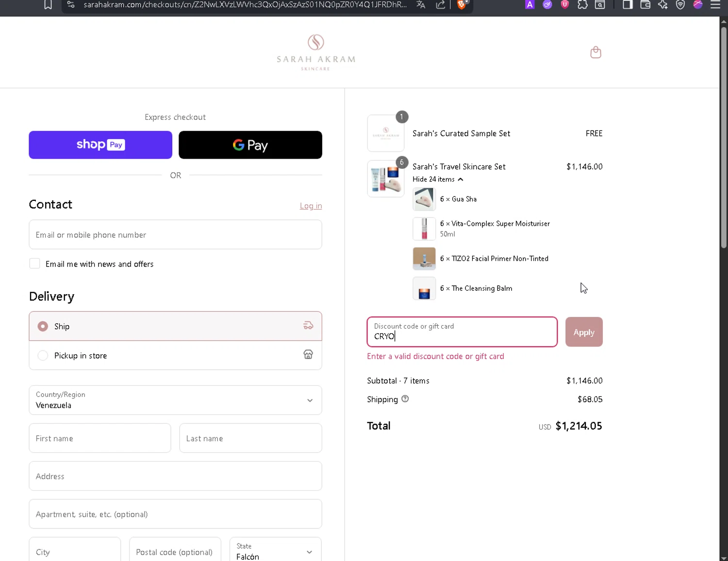Click the 'Express checkout' heading
The width and height of the screenshot is (728, 561).
(175, 117)
